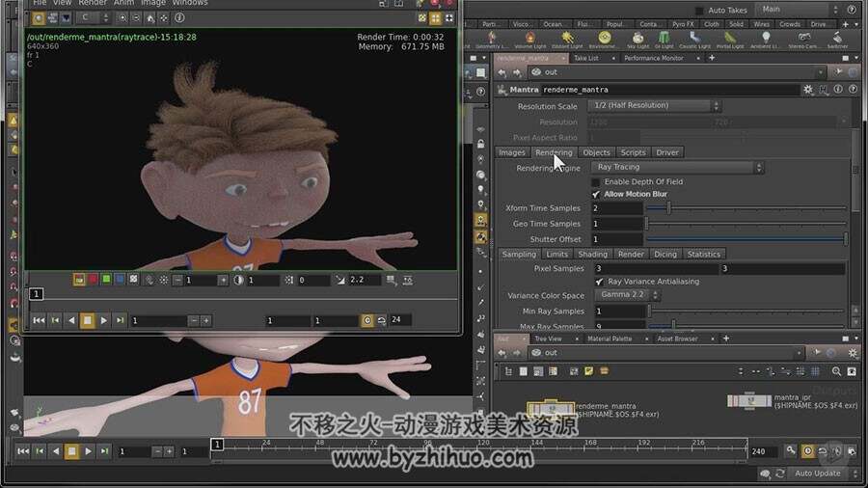Open the Rendering Engine Ray Tracing dropdown
Image resolution: width=868 pixels, height=488 pixels.
pos(678,167)
